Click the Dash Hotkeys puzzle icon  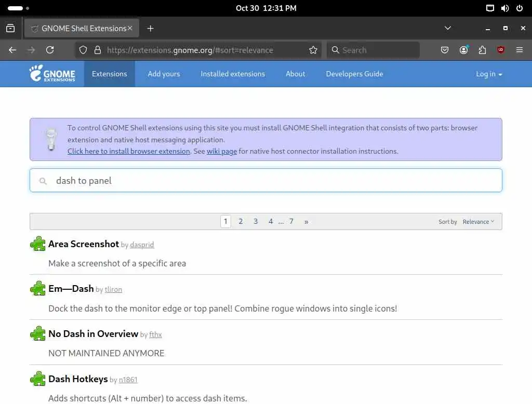tap(37, 379)
